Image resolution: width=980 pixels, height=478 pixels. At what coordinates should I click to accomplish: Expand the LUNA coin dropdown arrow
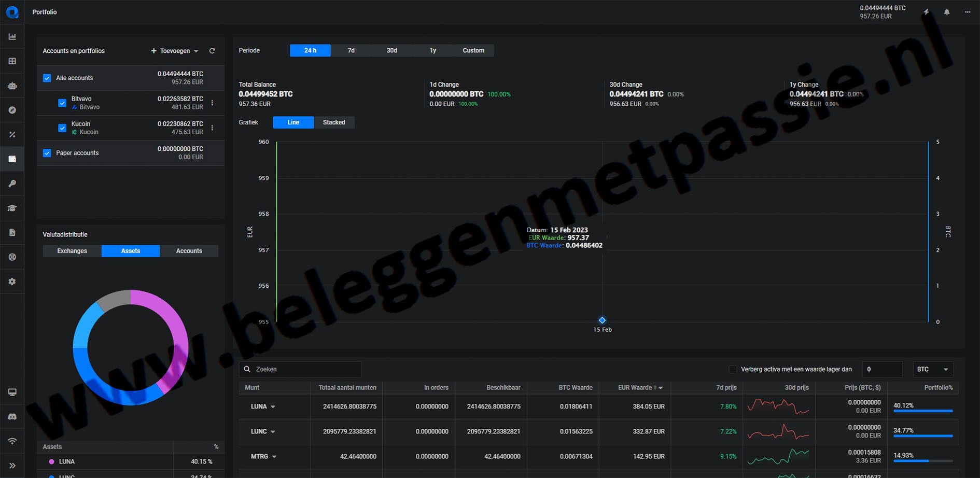click(273, 407)
